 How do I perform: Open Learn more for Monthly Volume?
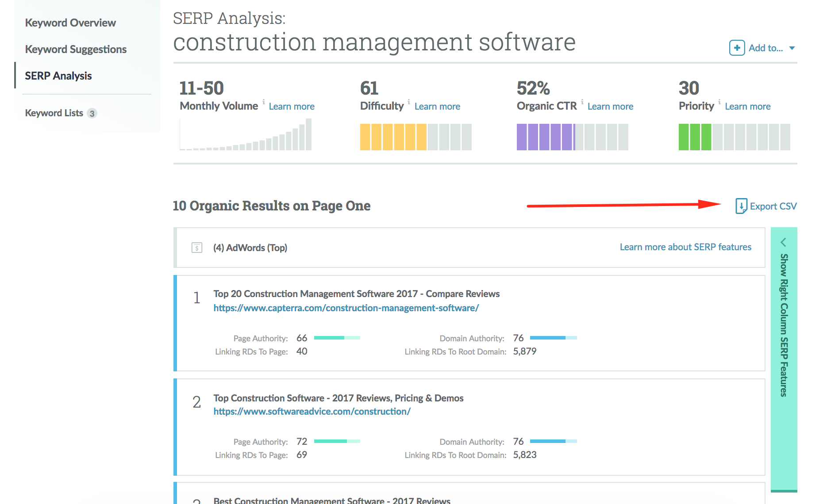click(x=292, y=107)
